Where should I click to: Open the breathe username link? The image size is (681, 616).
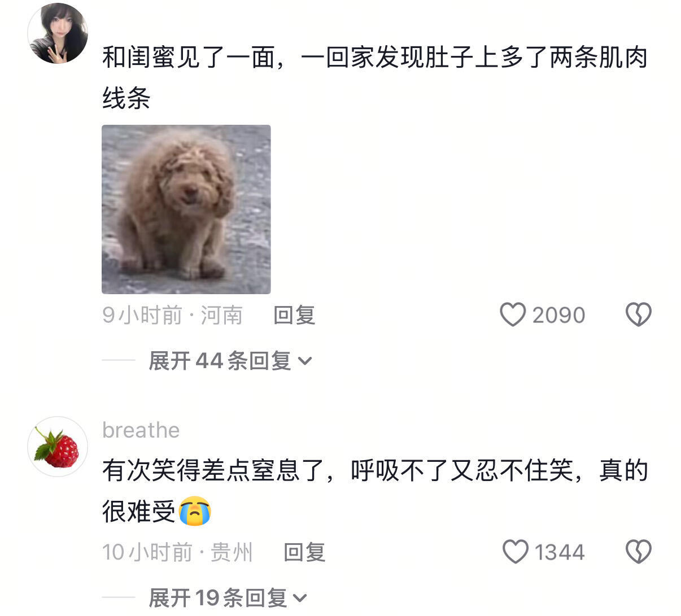tap(141, 430)
